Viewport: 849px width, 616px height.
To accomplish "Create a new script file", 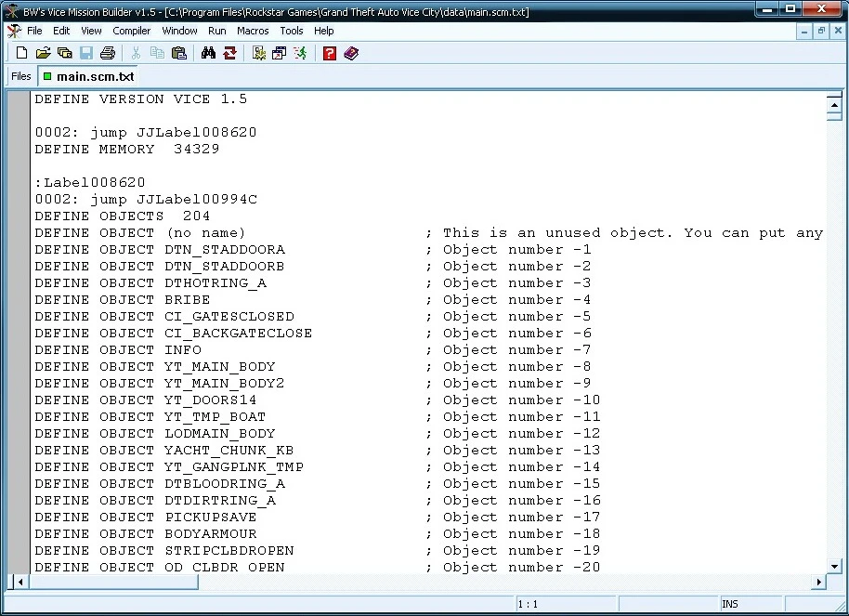I will coord(20,53).
